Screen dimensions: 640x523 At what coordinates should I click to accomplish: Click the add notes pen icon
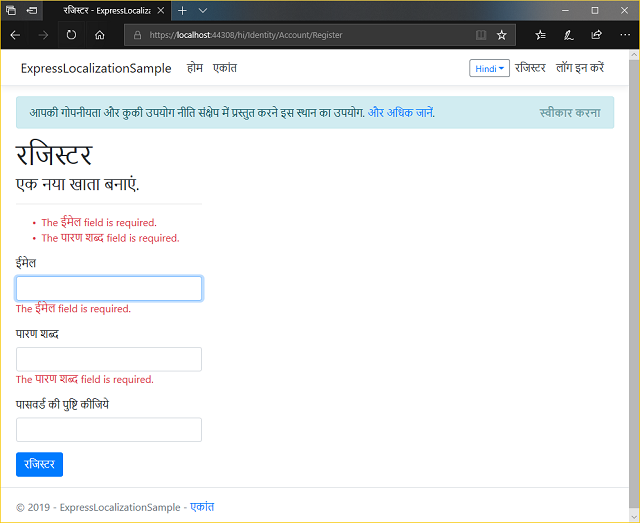[x=568, y=34]
